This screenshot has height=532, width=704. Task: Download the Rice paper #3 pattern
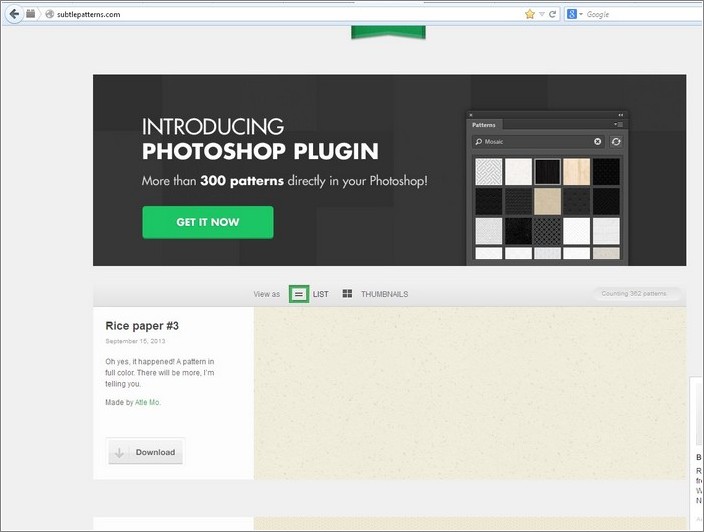(145, 452)
